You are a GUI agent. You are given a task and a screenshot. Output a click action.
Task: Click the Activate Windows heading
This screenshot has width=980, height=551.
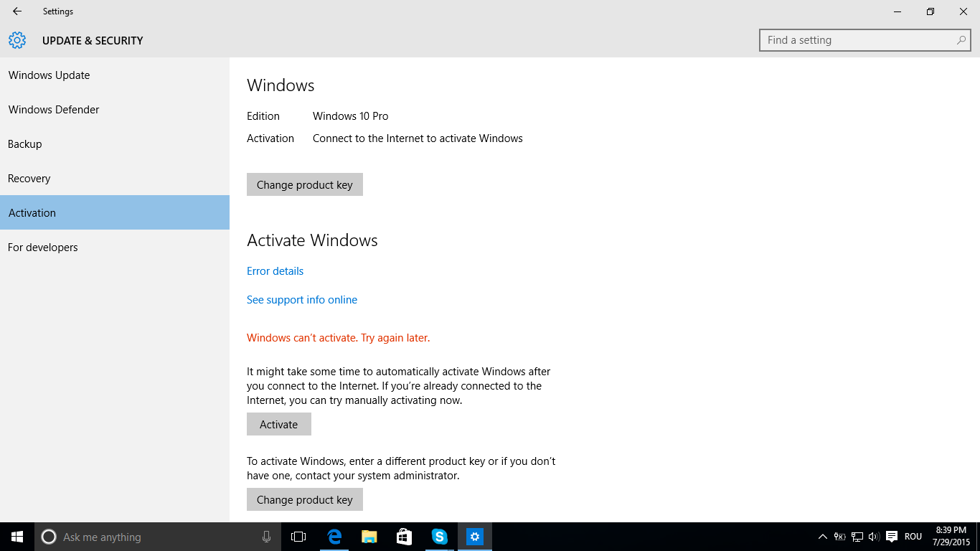pos(312,240)
